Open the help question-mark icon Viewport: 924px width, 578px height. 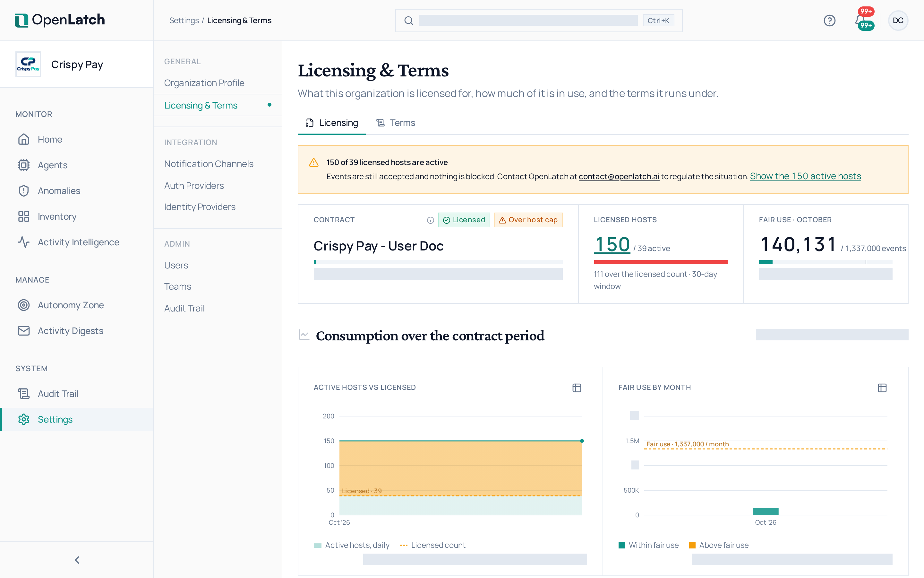coord(829,20)
